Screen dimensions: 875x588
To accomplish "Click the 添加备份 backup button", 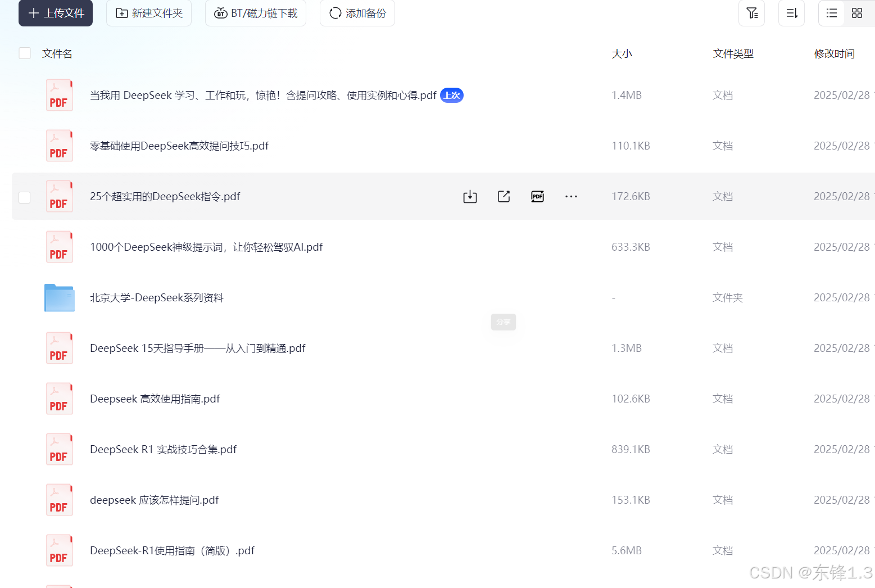I will tap(357, 13).
